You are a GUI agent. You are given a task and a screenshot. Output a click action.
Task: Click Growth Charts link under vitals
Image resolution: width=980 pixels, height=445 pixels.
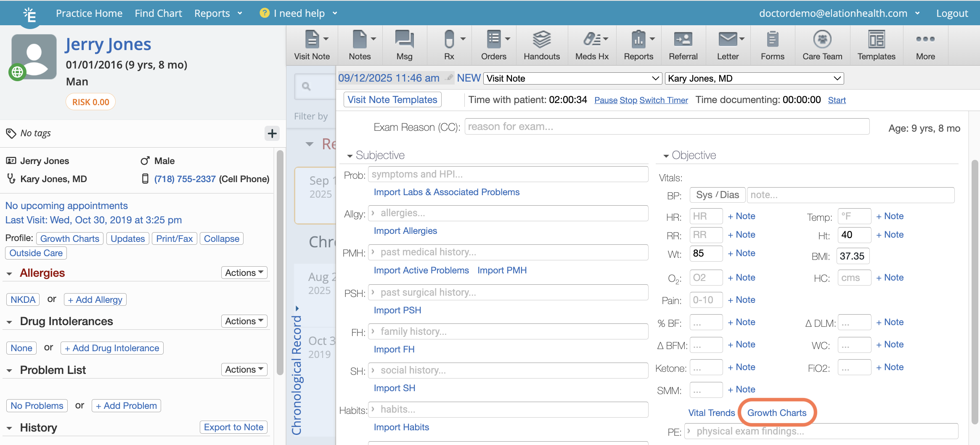tap(776, 413)
